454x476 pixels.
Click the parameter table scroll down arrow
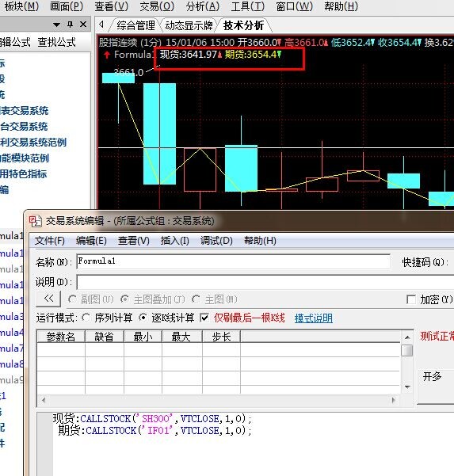(407, 387)
